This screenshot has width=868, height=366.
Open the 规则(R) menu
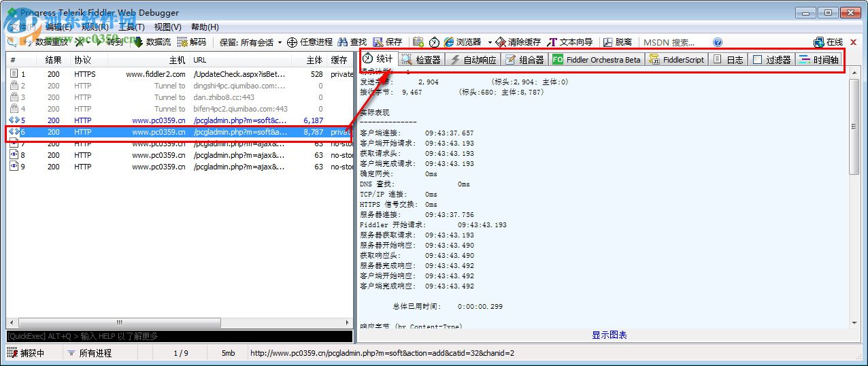click(95, 27)
